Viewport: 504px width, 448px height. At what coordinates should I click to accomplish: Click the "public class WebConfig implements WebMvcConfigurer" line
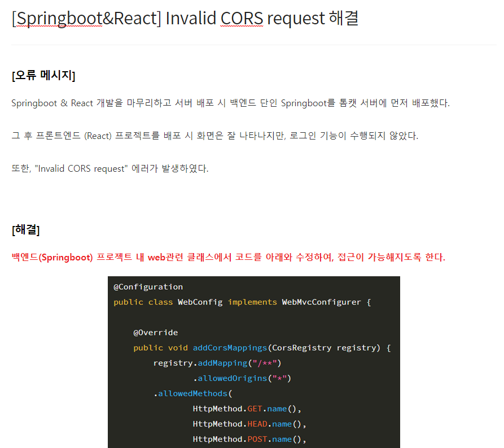(242, 302)
